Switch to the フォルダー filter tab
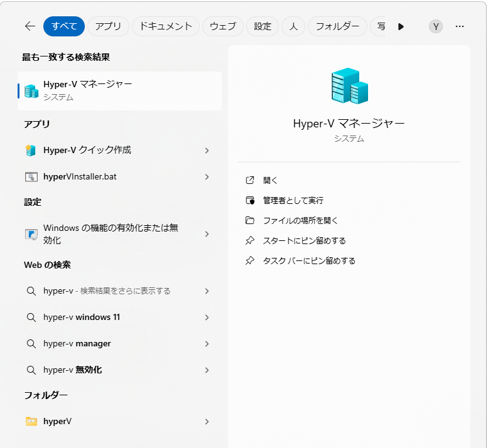This screenshot has width=488, height=448. click(x=337, y=26)
